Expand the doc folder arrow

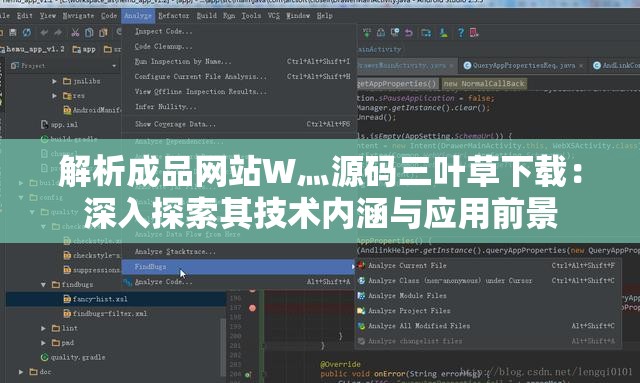(x=21, y=372)
